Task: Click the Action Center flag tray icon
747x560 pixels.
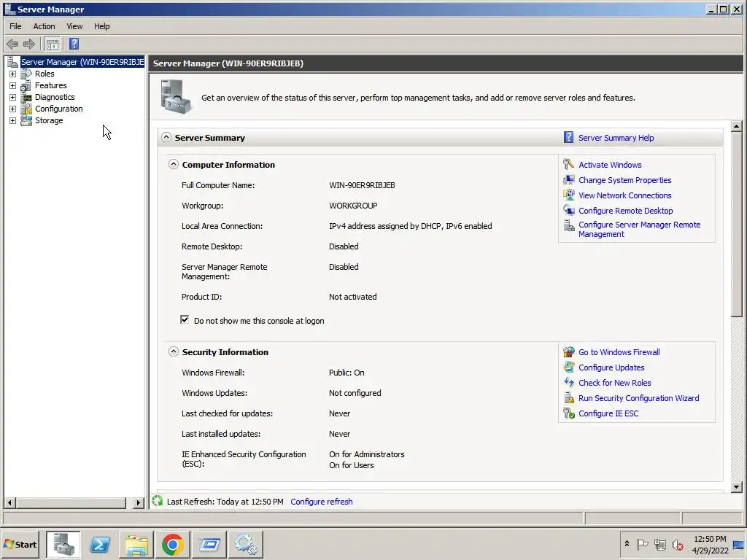Action: coord(643,544)
